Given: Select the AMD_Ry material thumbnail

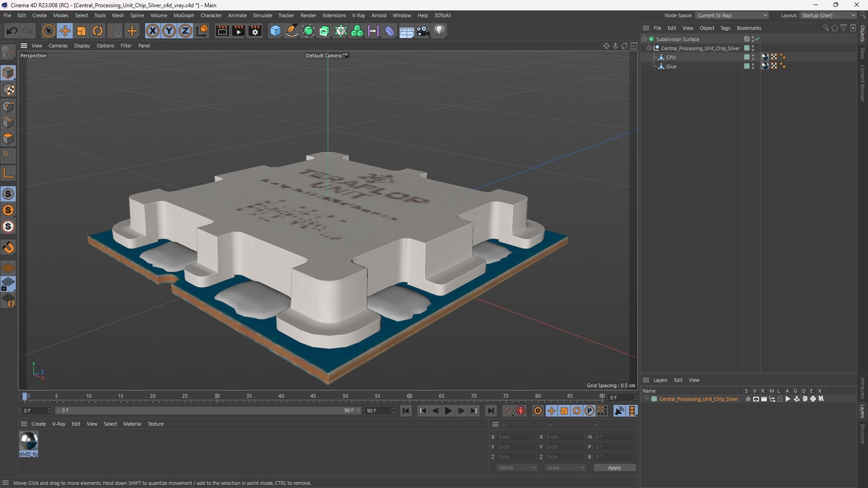Looking at the screenshot, I should [x=28, y=441].
